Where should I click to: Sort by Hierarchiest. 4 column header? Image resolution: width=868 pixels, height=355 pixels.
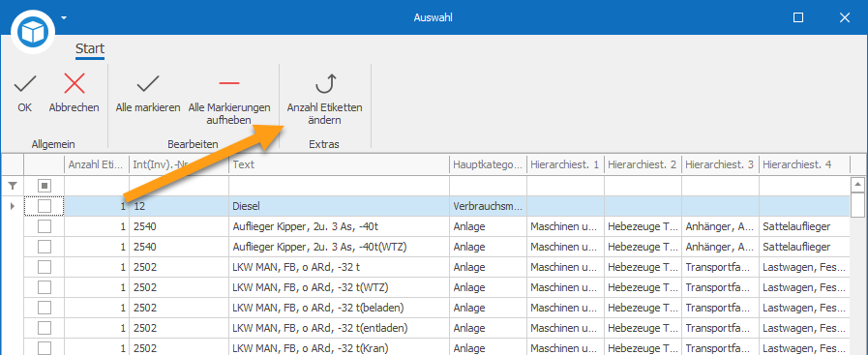point(804,164)
